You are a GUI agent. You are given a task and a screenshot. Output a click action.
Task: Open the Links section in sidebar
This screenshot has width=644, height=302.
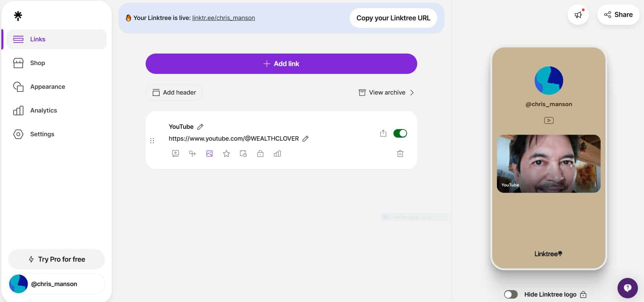(x=56, y=39)
